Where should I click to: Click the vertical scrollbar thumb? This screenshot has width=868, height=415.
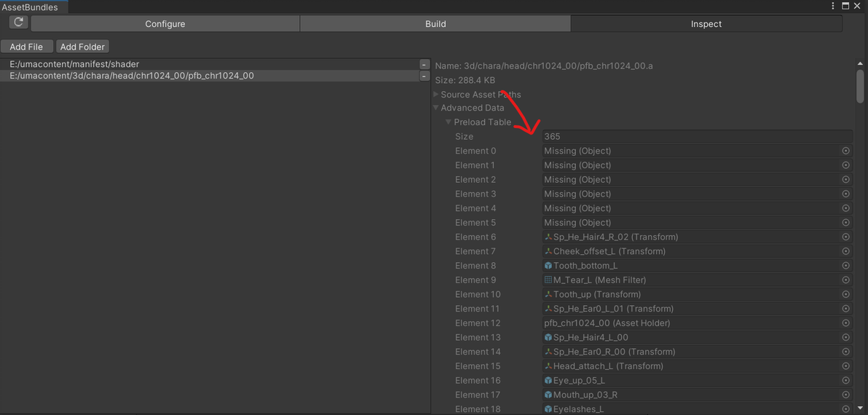coord(860,86)
